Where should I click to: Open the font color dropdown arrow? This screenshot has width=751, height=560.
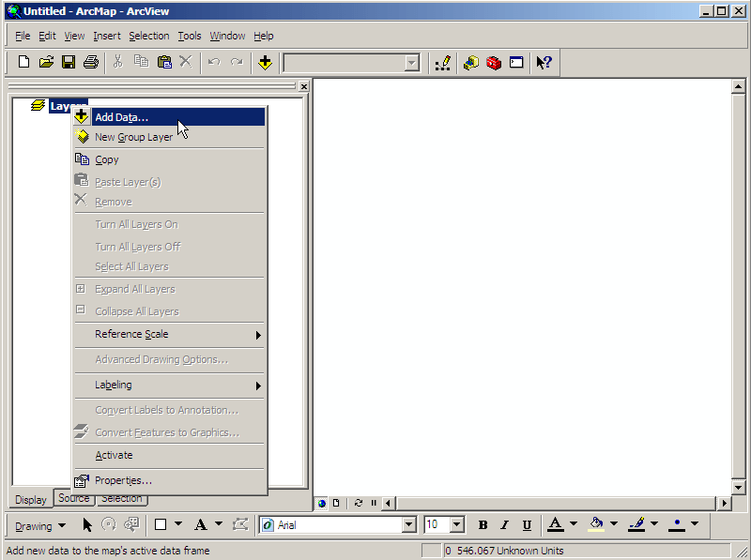coord(574,524)
